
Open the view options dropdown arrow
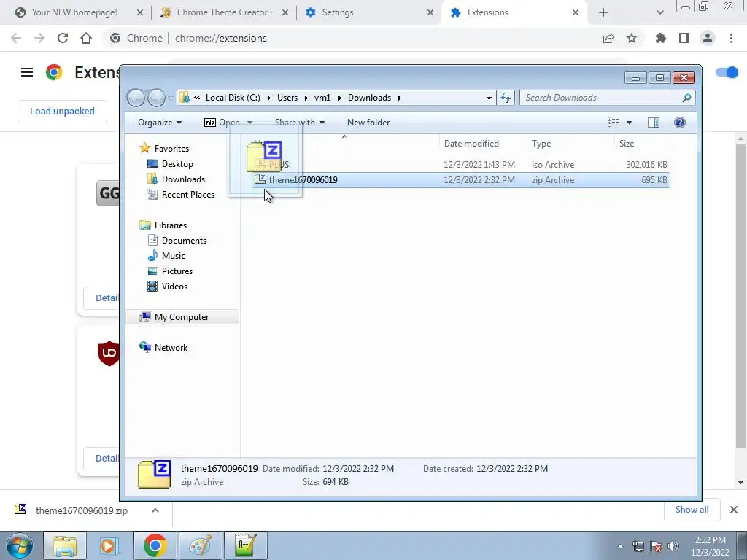[x=629, y=122]
